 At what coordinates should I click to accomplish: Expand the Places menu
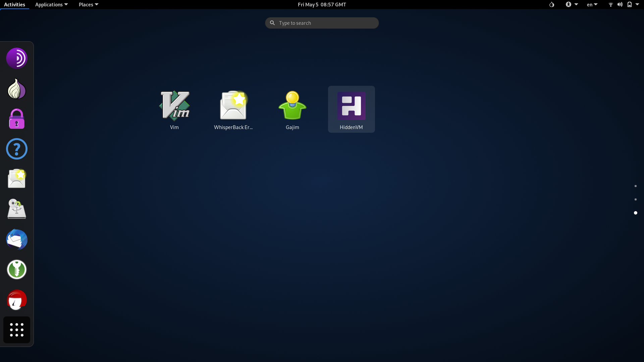tap(88, 4)
